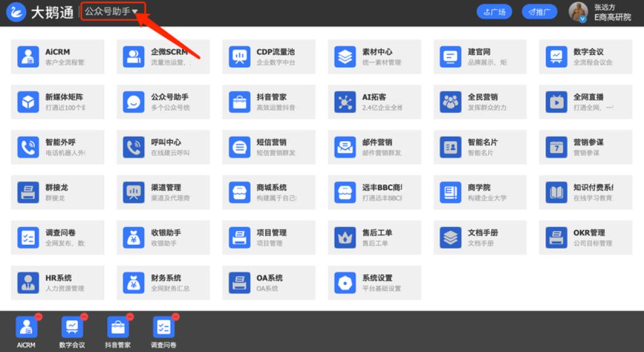The height and width of the screenshot is (352, 644).
Task: Open the 建官网 website builder
Action: [x=479, y=56]
